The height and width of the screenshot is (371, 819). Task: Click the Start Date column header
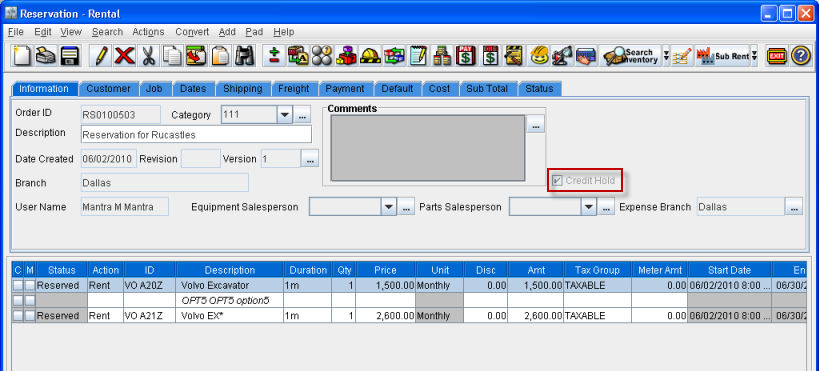(x=729, y=270)
